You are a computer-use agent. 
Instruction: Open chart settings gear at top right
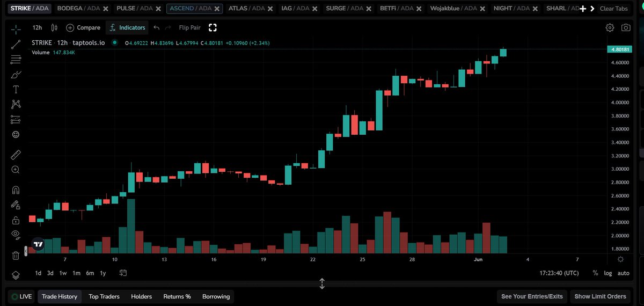pos(610,27)
